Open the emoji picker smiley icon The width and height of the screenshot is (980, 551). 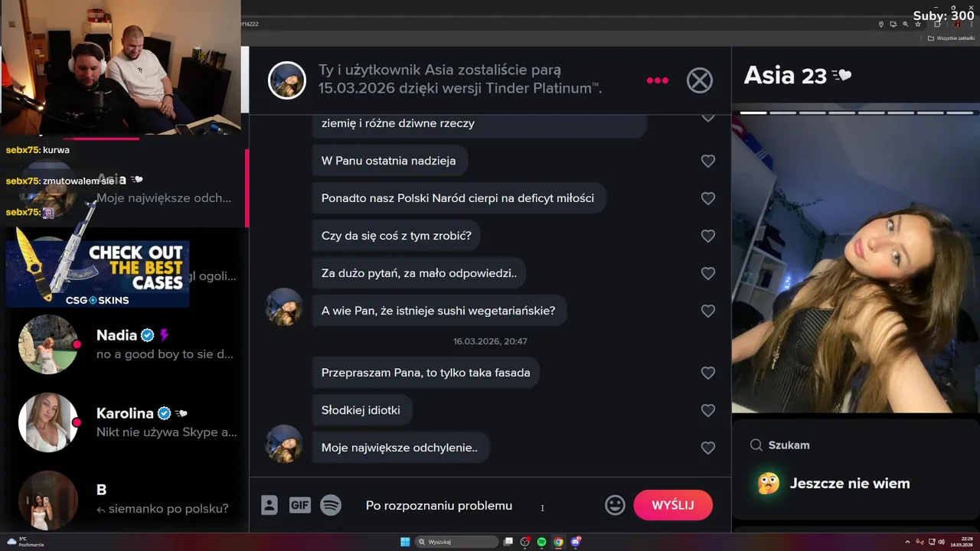click(615, 505)
